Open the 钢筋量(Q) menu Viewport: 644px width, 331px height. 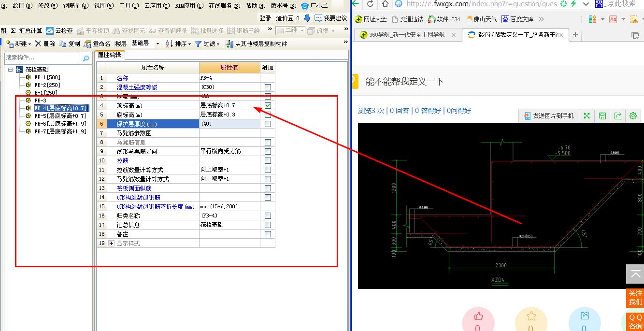click(76, 6)
